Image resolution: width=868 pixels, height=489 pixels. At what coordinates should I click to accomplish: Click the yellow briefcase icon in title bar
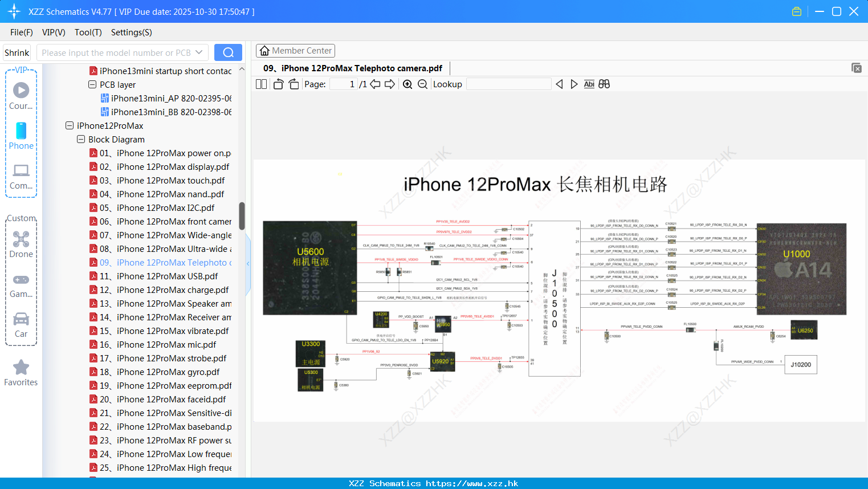[x=797, y=11]
